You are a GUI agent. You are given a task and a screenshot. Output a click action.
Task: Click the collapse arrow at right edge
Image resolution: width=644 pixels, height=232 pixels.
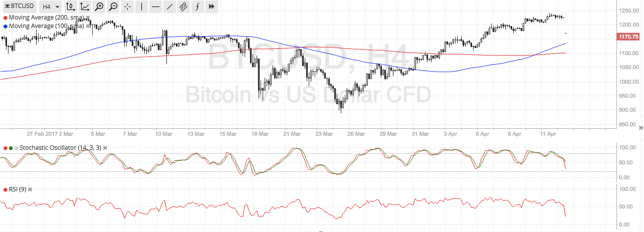point(641,128)
